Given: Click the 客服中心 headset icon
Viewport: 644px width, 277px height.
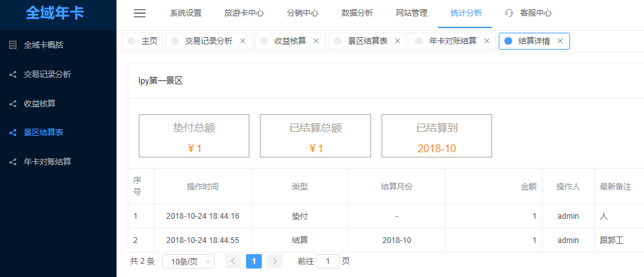Looking at the screenshot, I should tap(509, 13).
